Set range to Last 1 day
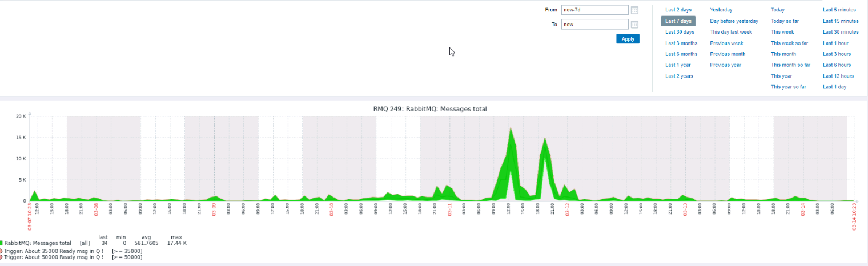868x266 pixels. click(x=834, y=87)
